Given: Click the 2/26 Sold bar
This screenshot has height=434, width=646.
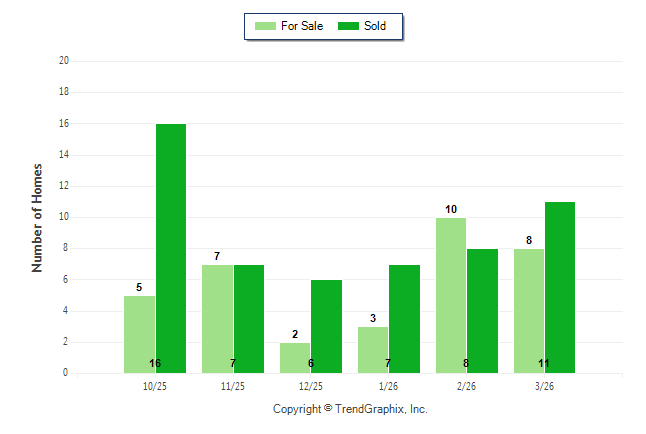Looking at the screenshot, I should coord(483,311).
